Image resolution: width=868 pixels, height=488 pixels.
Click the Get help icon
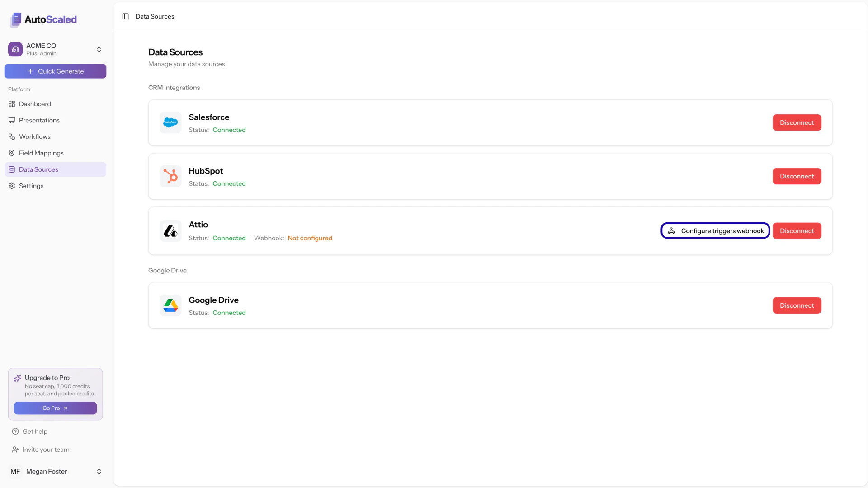(x=15, y=431)
